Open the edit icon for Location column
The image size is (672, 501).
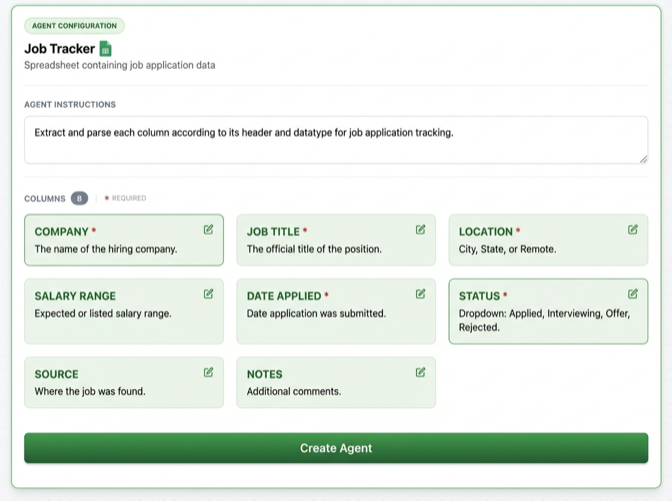633,229
